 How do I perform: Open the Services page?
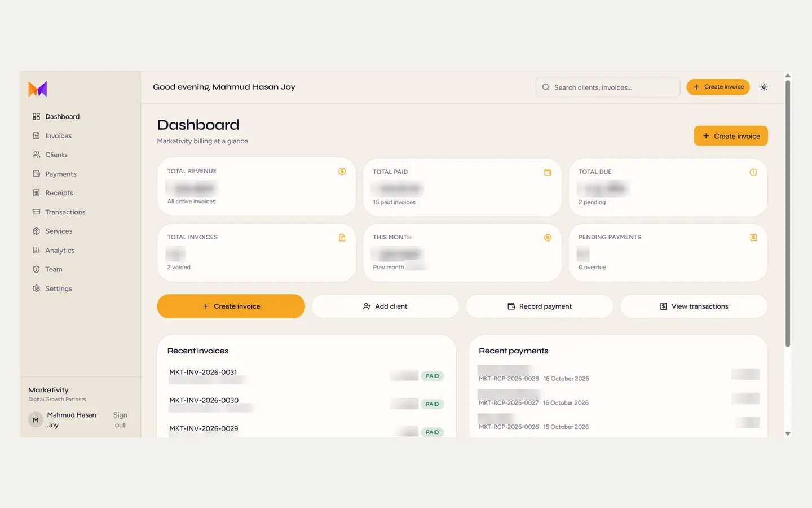tap(59, 231)
